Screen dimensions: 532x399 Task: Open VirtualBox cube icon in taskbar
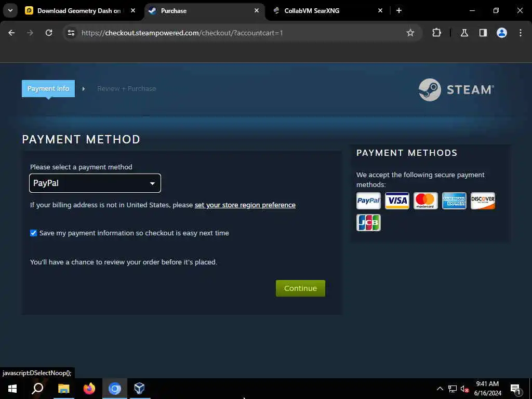pyautogui.click(x=139, y=388)
